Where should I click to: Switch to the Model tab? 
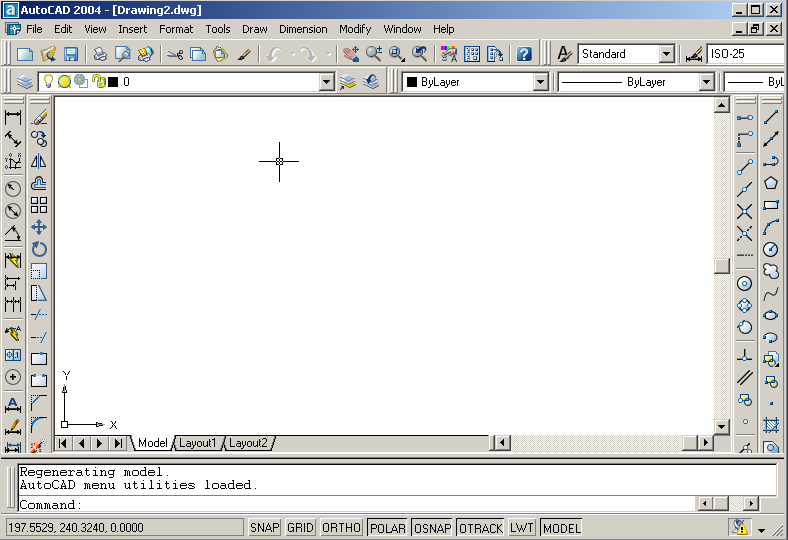(x=152, y=443)
